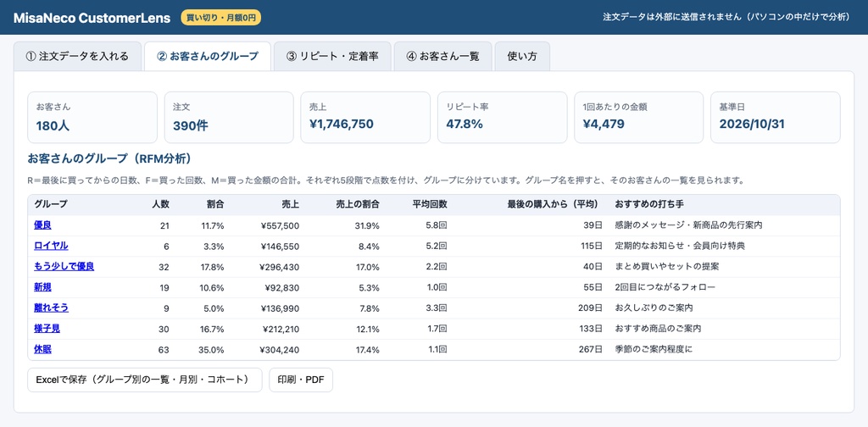This screenshot has height=427, width=868.
Task: Click the ¥212,210 sales cell
Action: click(280, 329)
